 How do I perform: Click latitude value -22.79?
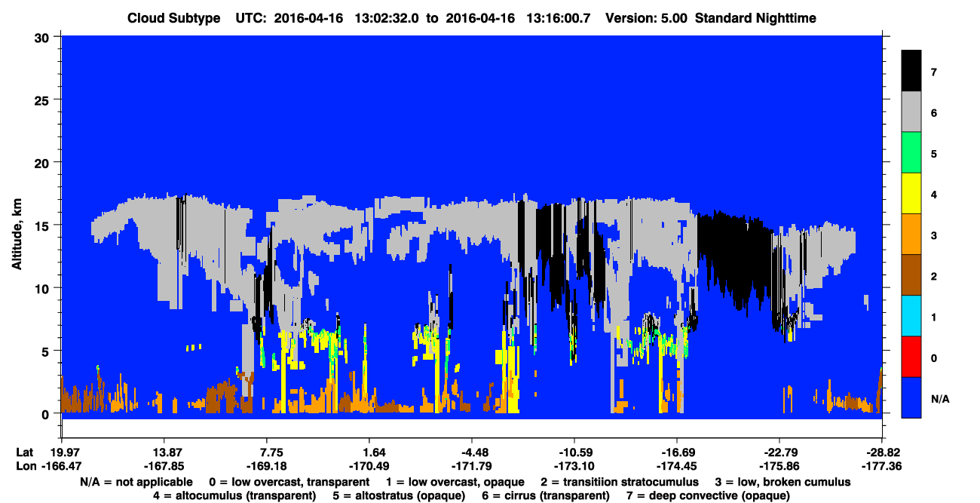point(779,452)
